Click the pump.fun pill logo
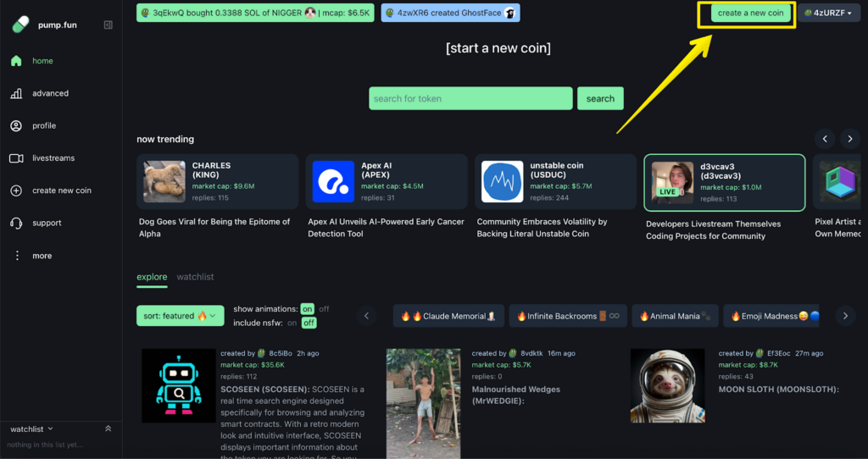Screen dimensions: 868x459 click(20, 25)
